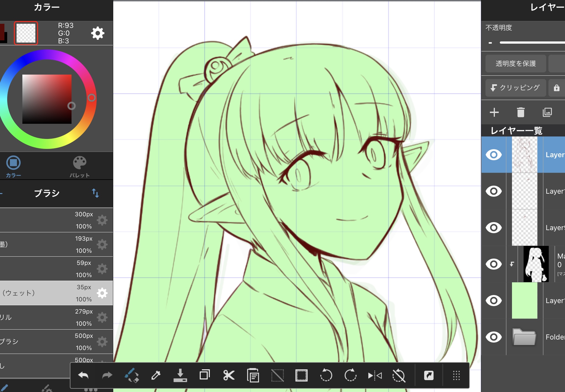Viewport: 565px width, 392px height.
Task: Click the undo arrow in bottom toolbar
Action: (x=83, y=375)
